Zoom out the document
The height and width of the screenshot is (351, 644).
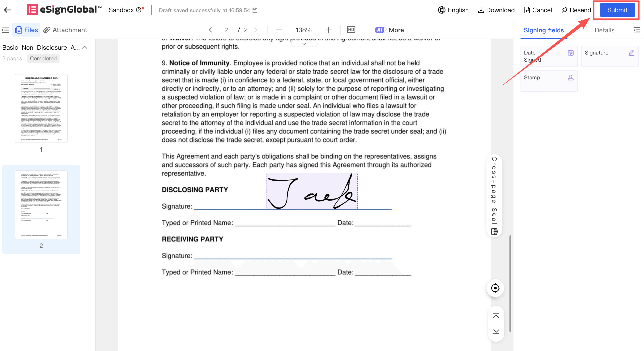[x=279, y=30]
